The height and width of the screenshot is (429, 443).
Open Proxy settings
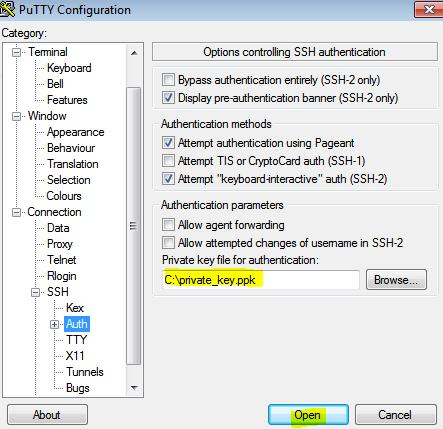tap(60, 244)
